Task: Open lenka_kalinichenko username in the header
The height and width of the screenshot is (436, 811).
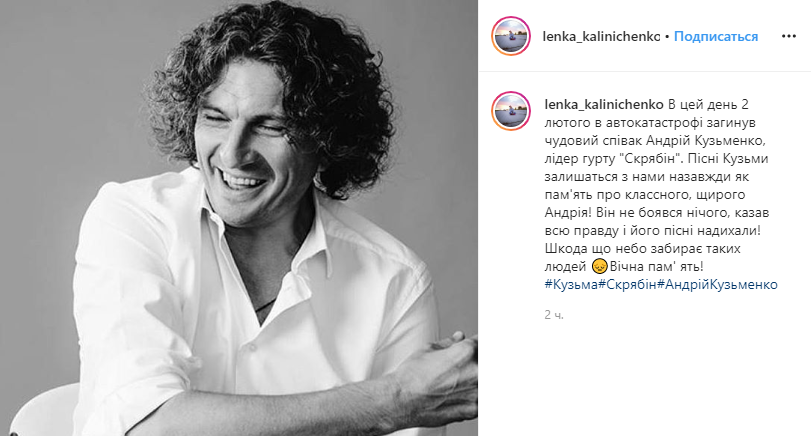Action: click(601, 36)
